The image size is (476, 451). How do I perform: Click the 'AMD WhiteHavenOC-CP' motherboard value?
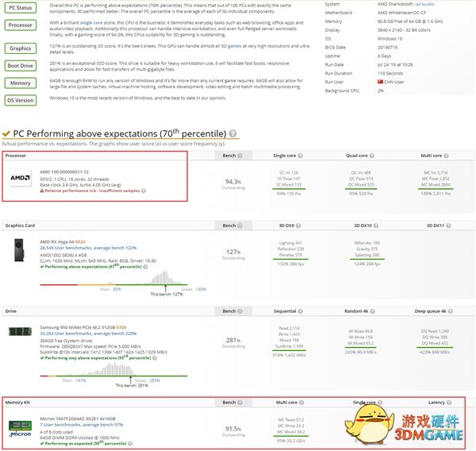[x=402, y=13]
